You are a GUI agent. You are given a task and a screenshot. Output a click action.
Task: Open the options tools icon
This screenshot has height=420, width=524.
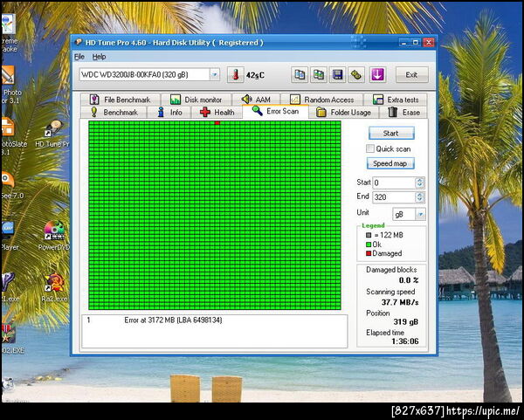coord(356,74)
